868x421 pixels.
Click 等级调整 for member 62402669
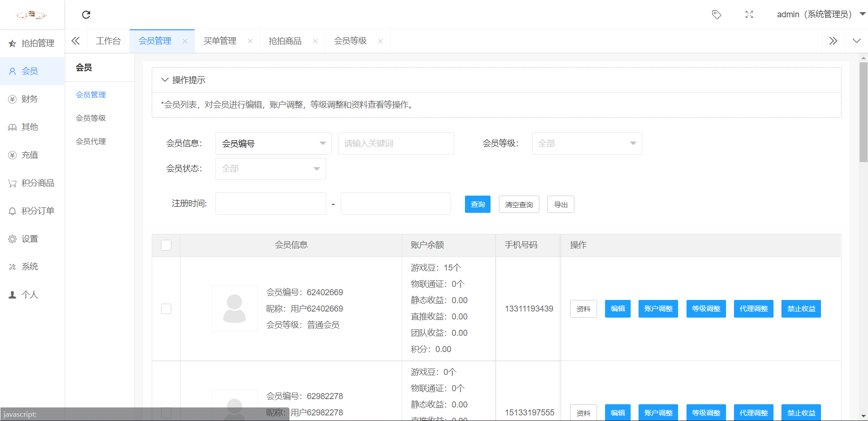[x=706, y=309]
